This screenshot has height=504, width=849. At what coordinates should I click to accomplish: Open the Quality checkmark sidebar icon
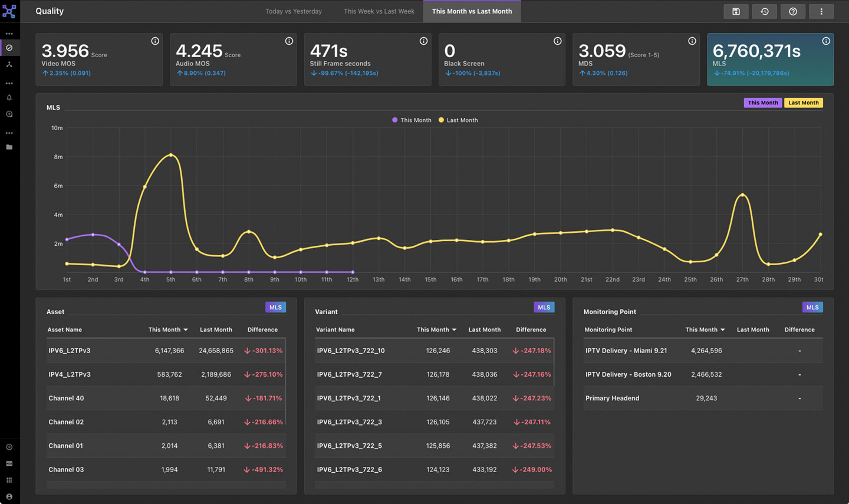click(9, 48)
